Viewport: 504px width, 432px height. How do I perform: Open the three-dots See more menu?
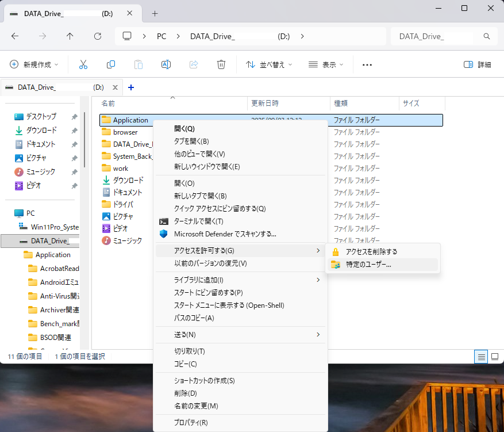[x=367, y=64]
